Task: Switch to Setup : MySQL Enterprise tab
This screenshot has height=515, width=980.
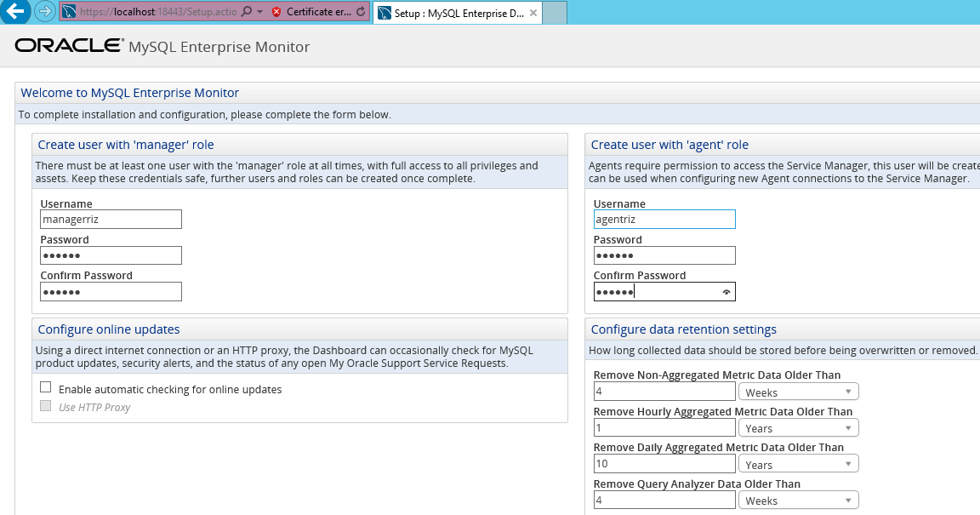Action: coord(458,13)
